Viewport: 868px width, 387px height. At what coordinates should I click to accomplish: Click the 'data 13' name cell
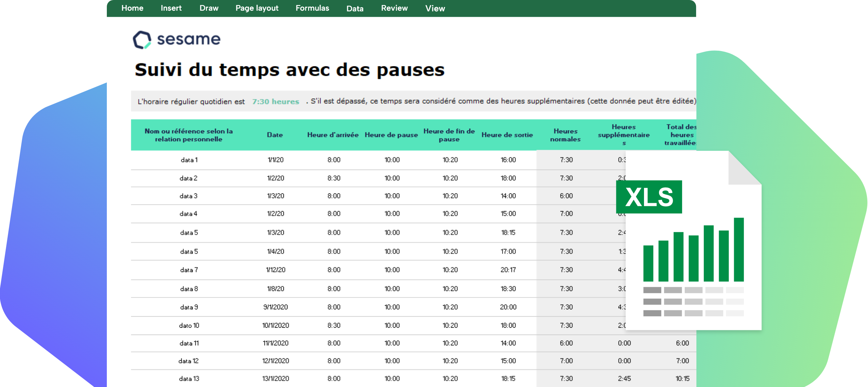pos(189,379)
